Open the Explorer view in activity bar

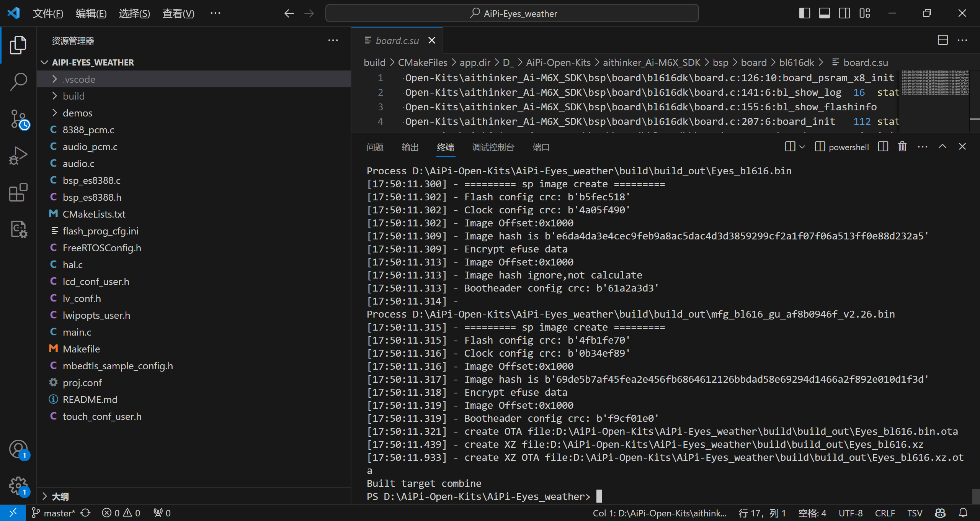(18, 45)
